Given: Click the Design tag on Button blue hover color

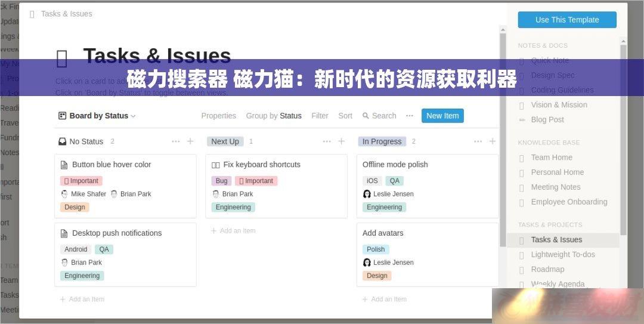Looking at the screenshot, I should tap(75, 207).
